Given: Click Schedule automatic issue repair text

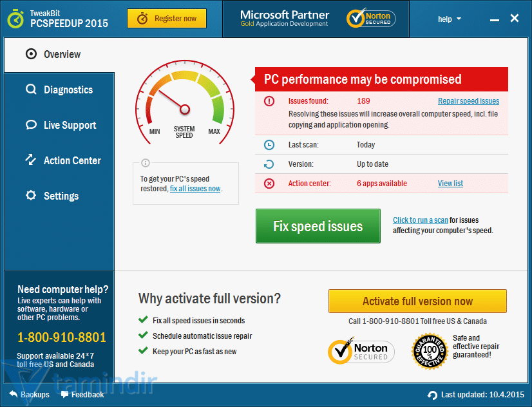Looking at the screenshot, I should tap(202, 336).
